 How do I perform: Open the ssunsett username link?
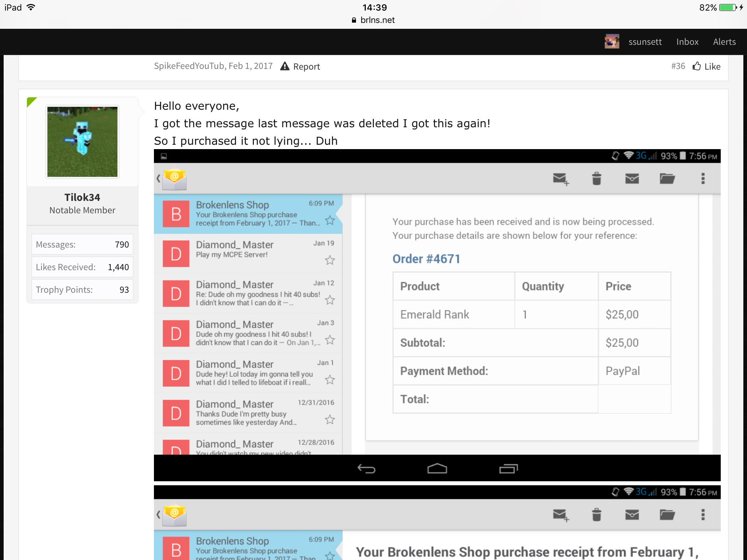click(x=645, y=42)
